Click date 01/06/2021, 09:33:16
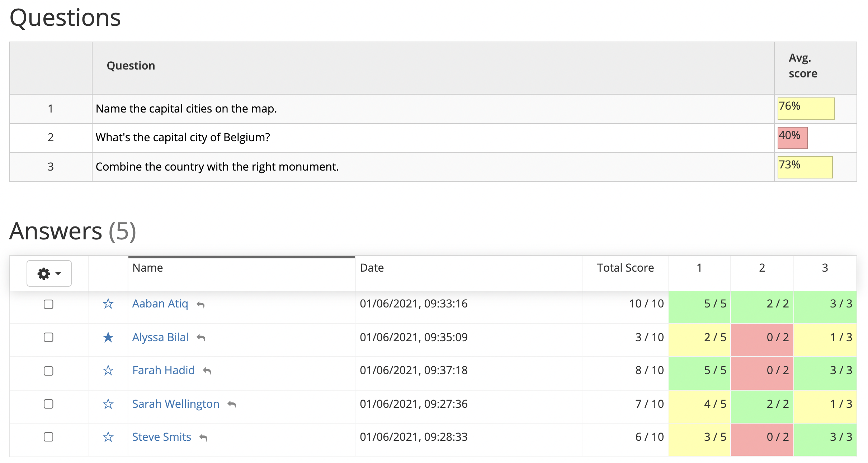 point(414,304)
